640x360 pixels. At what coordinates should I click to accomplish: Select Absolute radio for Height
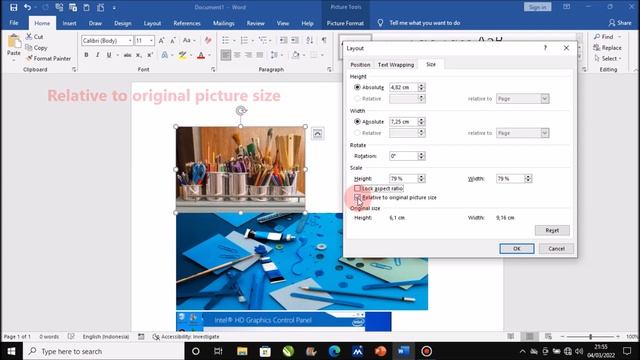[x=358, y=87]
